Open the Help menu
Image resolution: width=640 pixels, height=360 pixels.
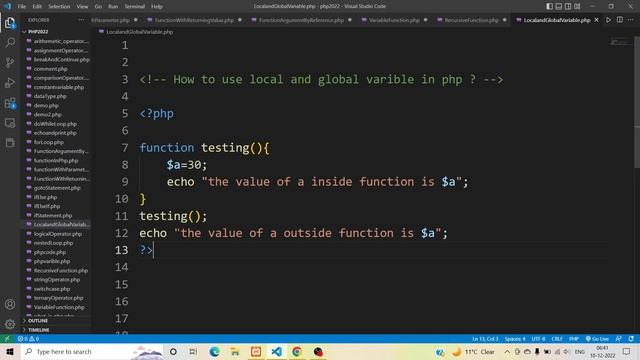coord(157,6)
